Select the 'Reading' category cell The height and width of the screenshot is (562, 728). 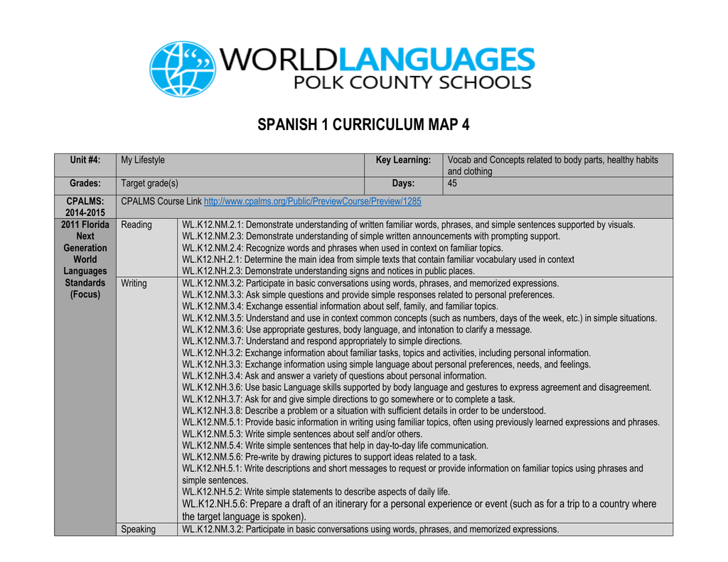136,225
